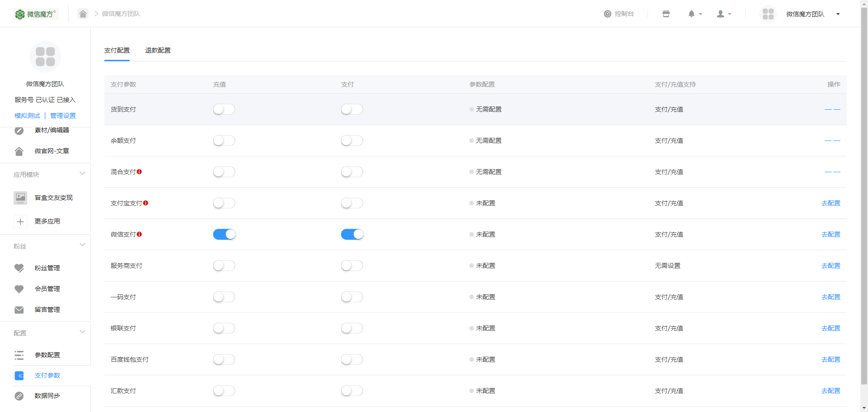Screen dimensions: 868x412
Task: Click the 微信魔方团队 breadcrumb text
Action: click(x=121, y=14)
